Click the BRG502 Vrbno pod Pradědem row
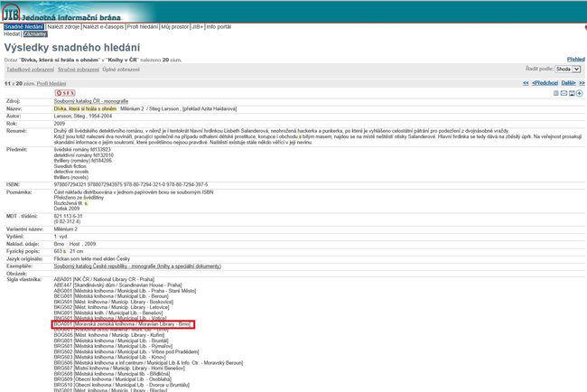This screenshot has width=587, height=392. [126, 352]
